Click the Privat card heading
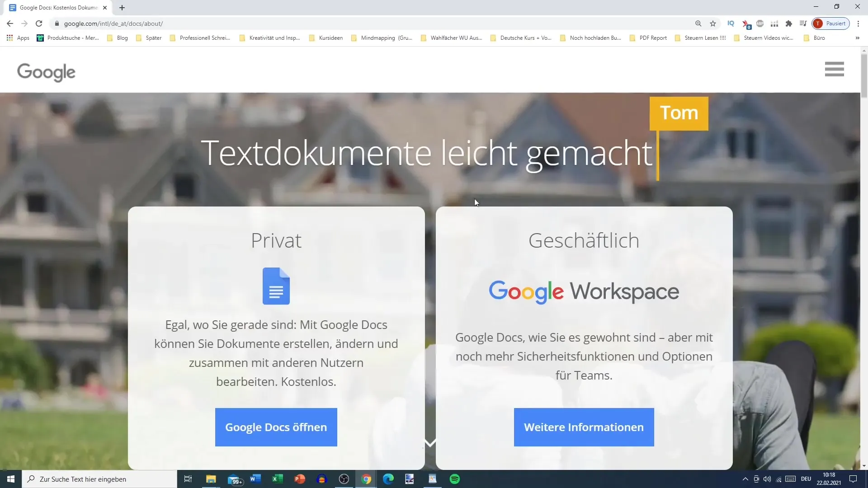The width and height of the screenshot is (868, 488). (x=276, y=240)
